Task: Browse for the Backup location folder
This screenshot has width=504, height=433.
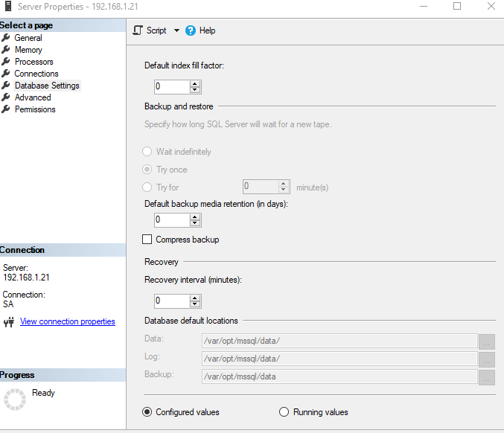Action: pos(487,377)
